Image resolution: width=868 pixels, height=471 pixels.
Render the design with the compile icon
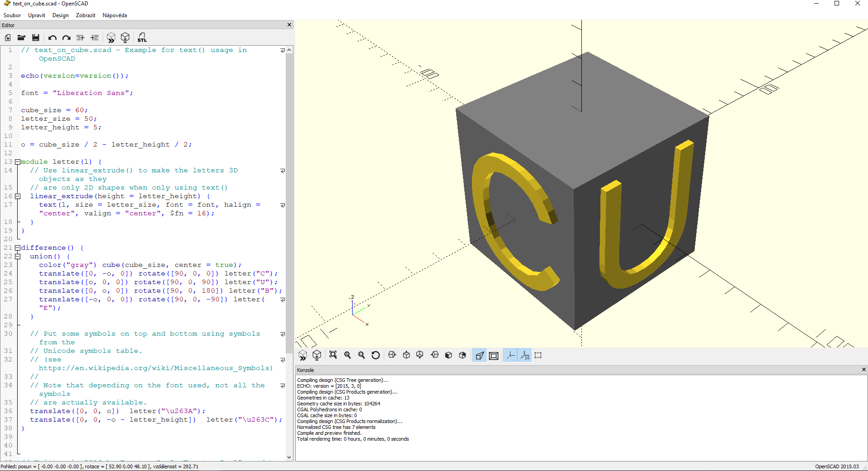point(125,38)
